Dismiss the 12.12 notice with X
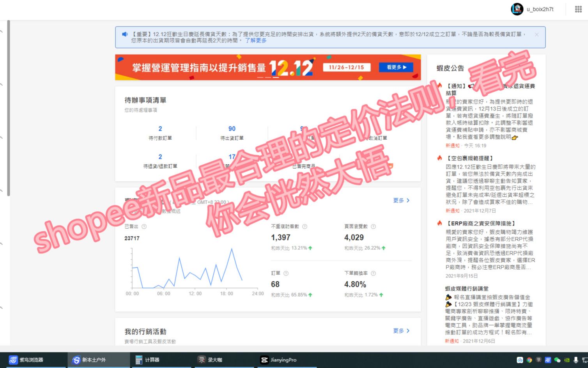Image resolution: width=588 pixels, height=368 pixels. click(x=537, y=35)
